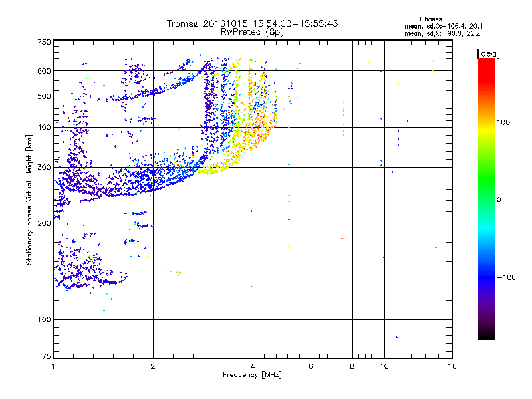This screenshot has width=532, height=399.
Task: Click the 'mean, sd,X: 90.8, 22.2' statistics line
Action: pyautogui.click(x=442, y=33)
